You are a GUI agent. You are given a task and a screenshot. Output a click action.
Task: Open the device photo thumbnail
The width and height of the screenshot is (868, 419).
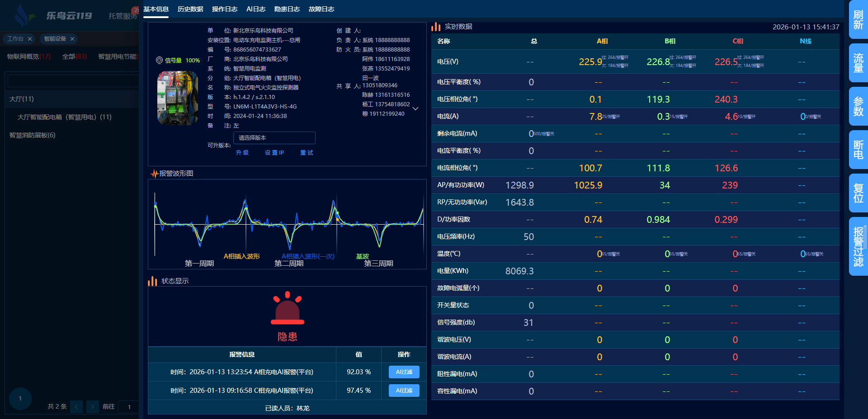177,98
